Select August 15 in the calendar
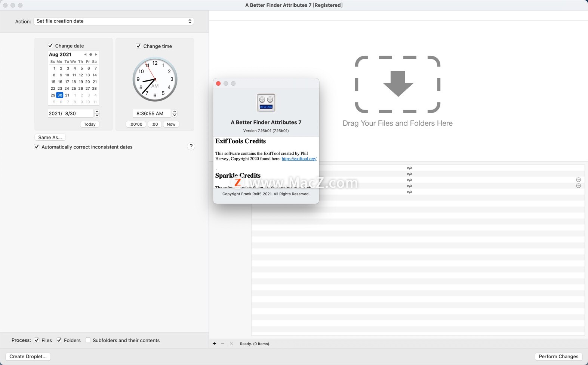The height and width of the screenshot is (365, 588). click(x=53, y=82)
